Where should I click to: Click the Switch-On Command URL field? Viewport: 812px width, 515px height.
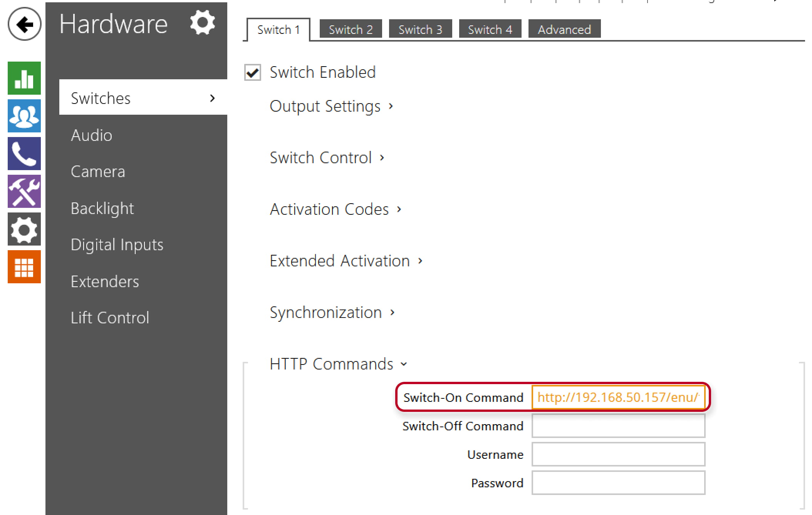[x=619, y=397]
